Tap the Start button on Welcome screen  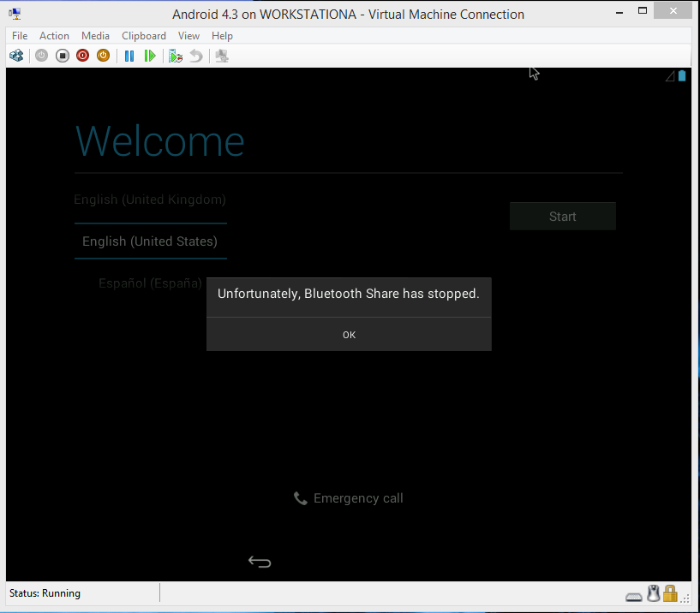[563, 217]
